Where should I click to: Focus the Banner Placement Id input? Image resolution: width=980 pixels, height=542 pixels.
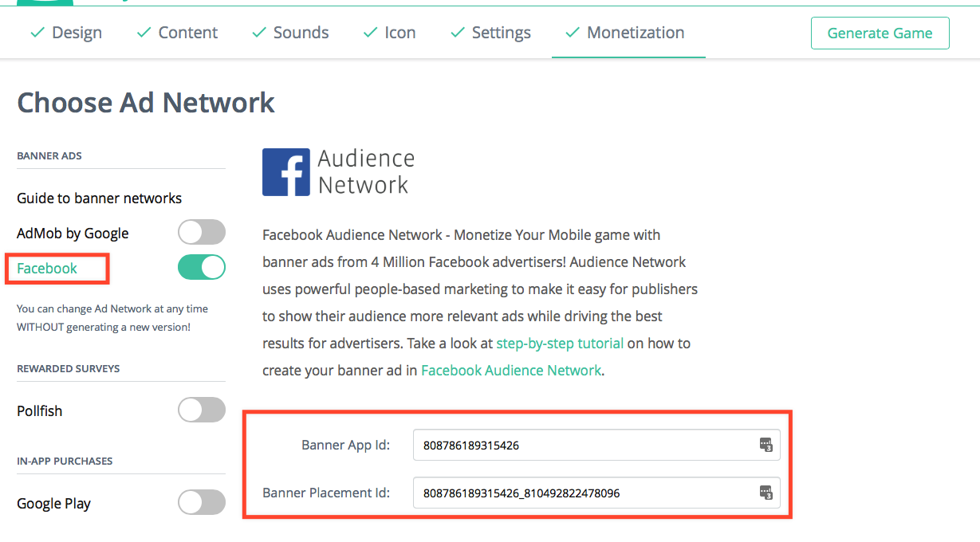[596, 493]
